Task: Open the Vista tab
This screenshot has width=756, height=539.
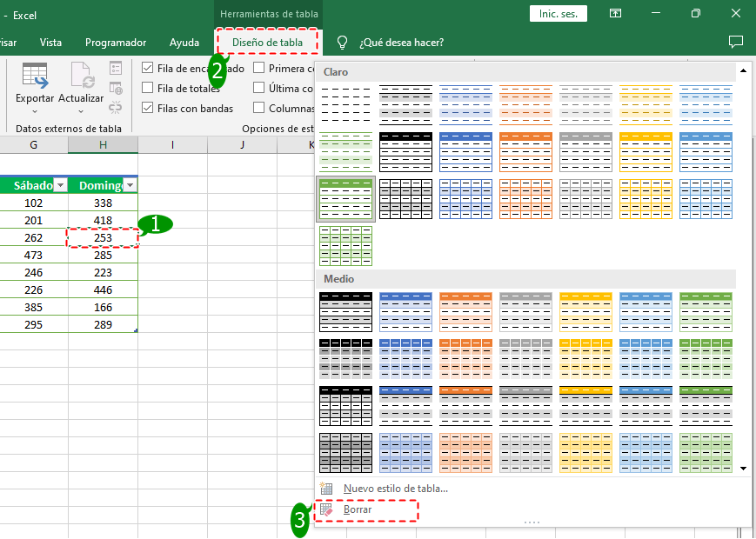Action: point(50,43)
